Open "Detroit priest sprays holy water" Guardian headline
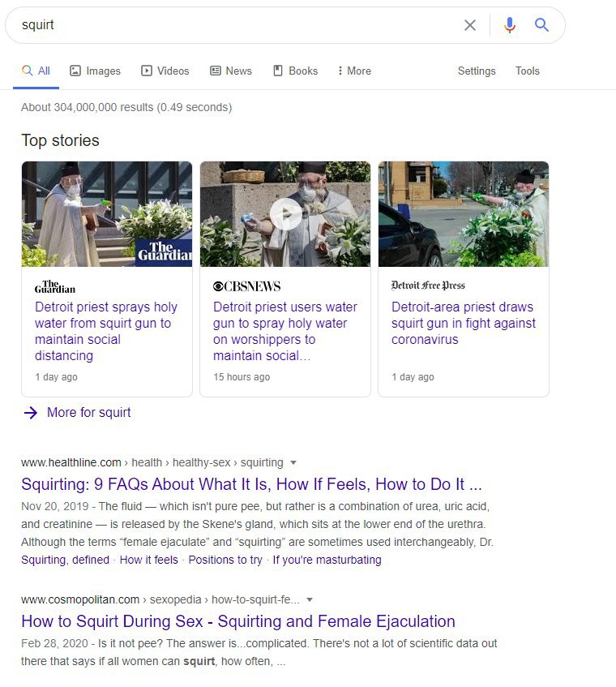Viewport: 616px width, 687px height. pos(106,331)
